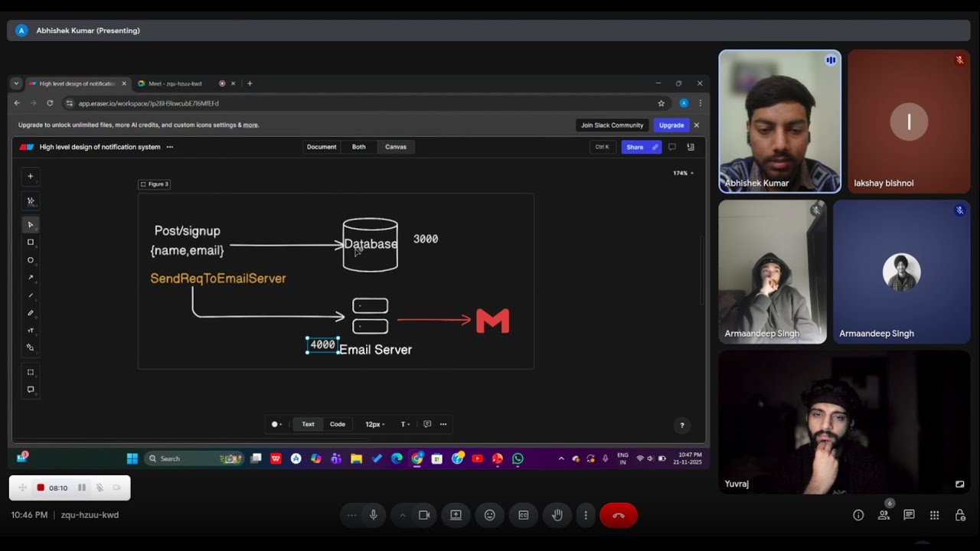The image size is (980, 551).
Task: Expand Meet audio video settings chevron
Action: [x=402, y=515]
